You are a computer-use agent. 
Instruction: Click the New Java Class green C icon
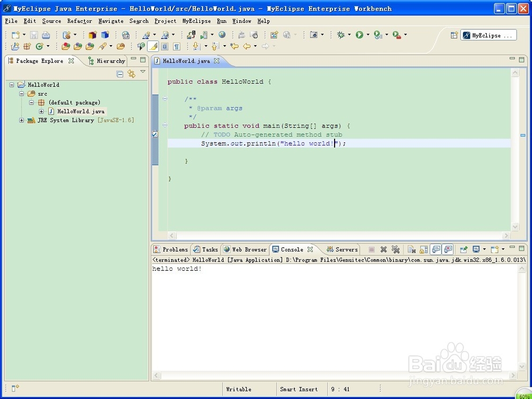point(40,46)
